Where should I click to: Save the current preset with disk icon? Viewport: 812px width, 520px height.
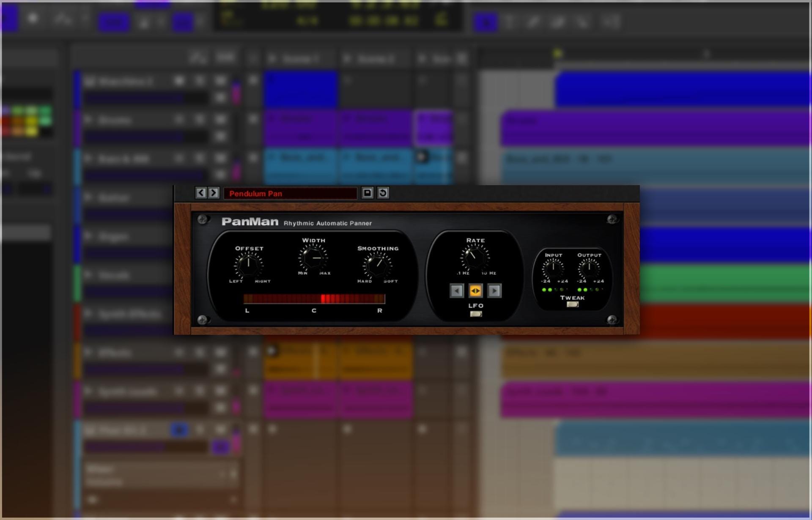click(x=367, y=193)
